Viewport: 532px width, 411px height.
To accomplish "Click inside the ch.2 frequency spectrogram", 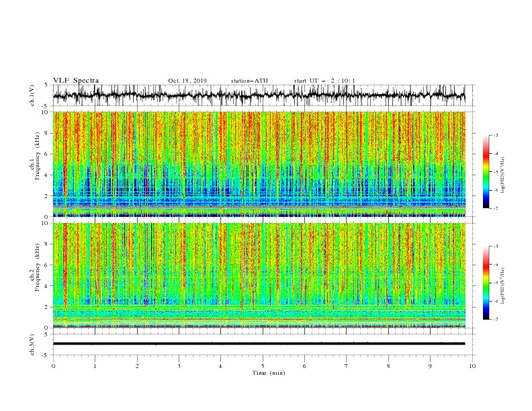I will coord(259,275).
